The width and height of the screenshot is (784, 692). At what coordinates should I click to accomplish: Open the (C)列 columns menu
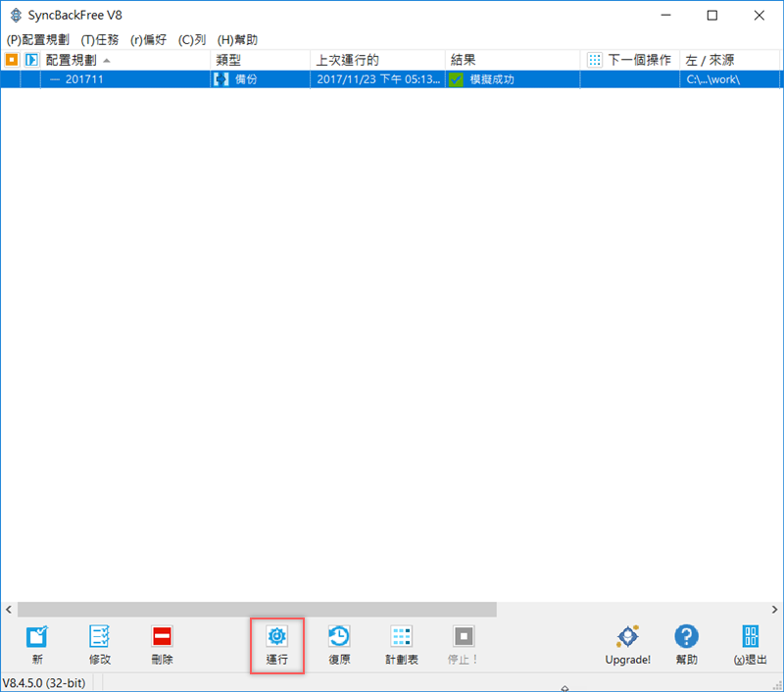(192, 39)
